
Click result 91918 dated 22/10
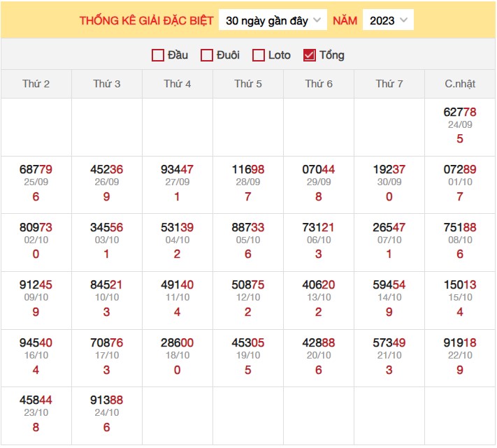460,342
